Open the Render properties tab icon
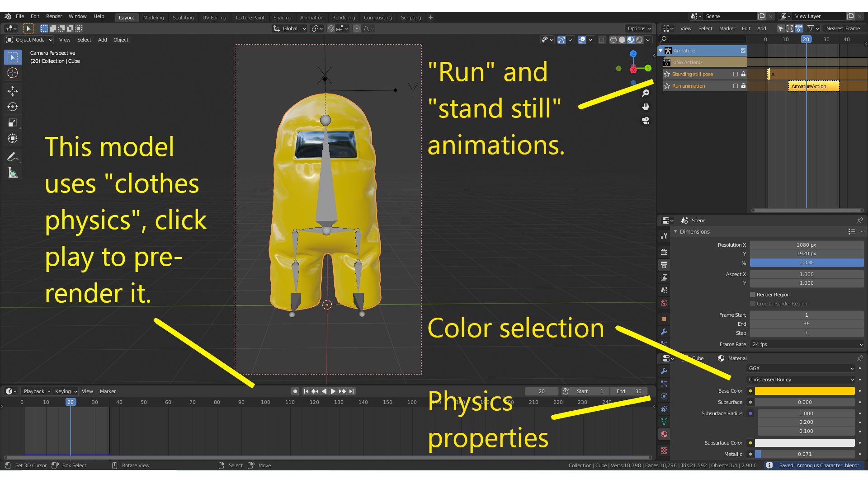 point(664,252)
